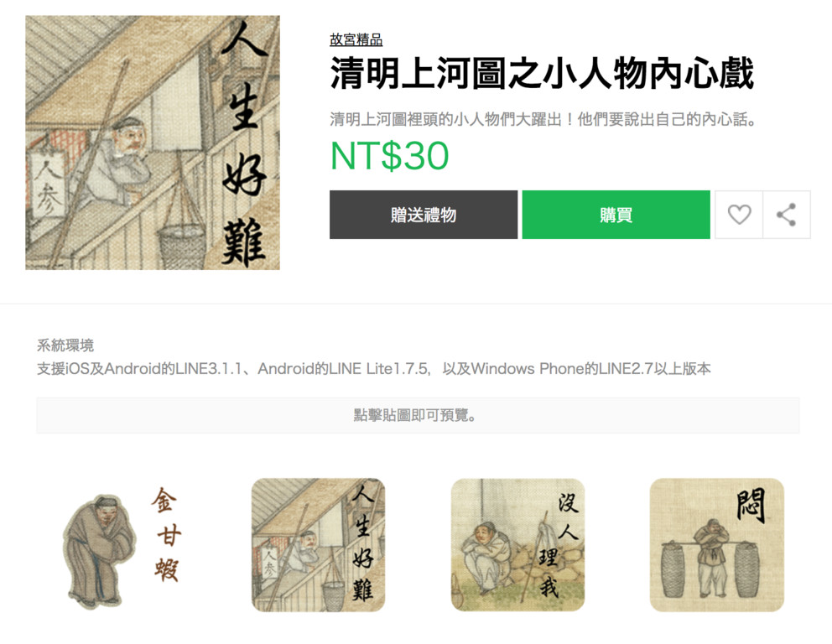This screenshot has height=644, width=832.
Task: Click the NT$30 price label
Action: [389, 156]
